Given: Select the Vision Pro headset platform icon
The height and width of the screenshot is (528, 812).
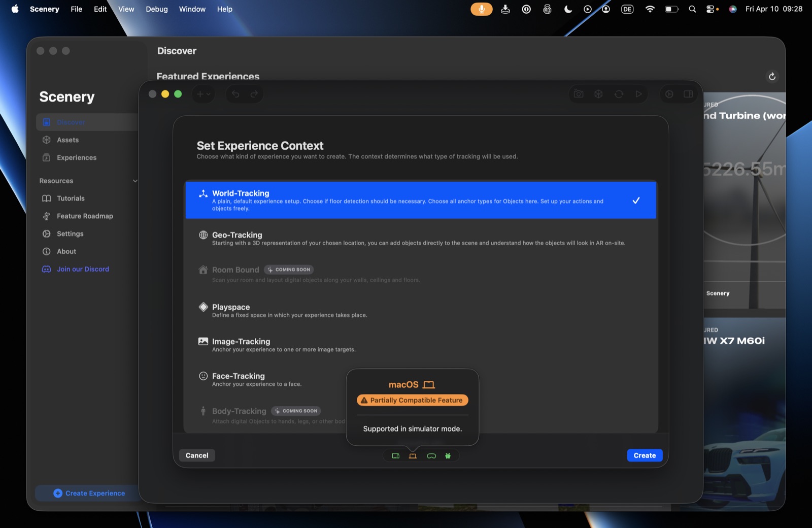Looking at the screenshot, I should coord(431,456).
